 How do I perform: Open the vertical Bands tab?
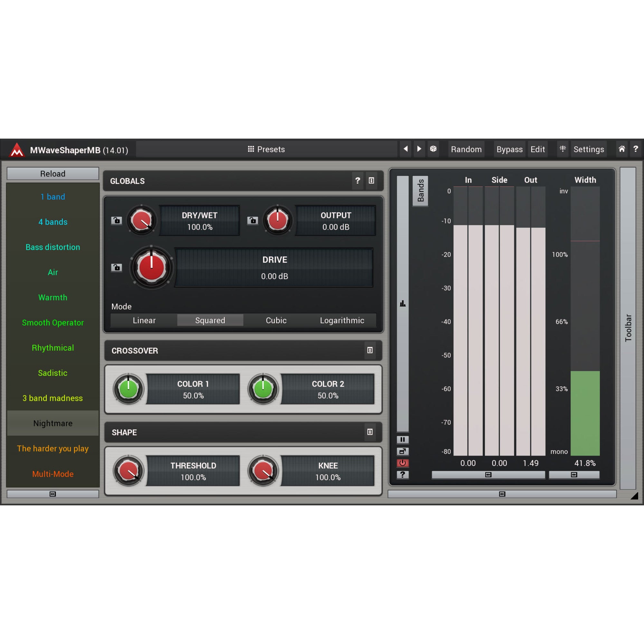[420, 191]
